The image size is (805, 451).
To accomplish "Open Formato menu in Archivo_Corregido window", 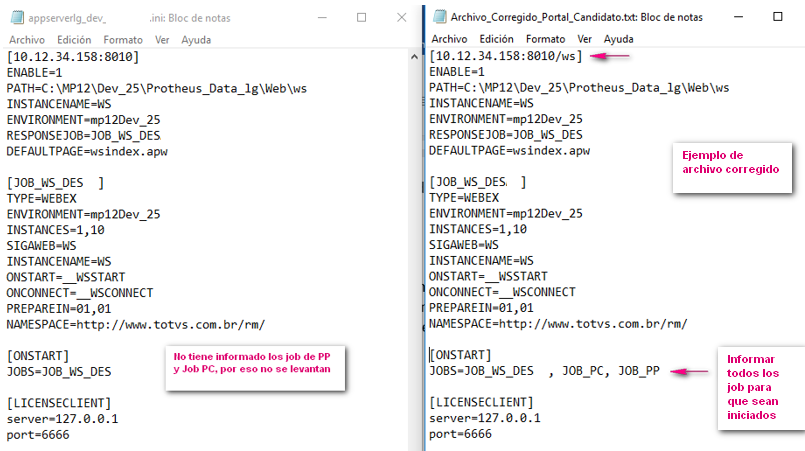I will click(545, 39).
